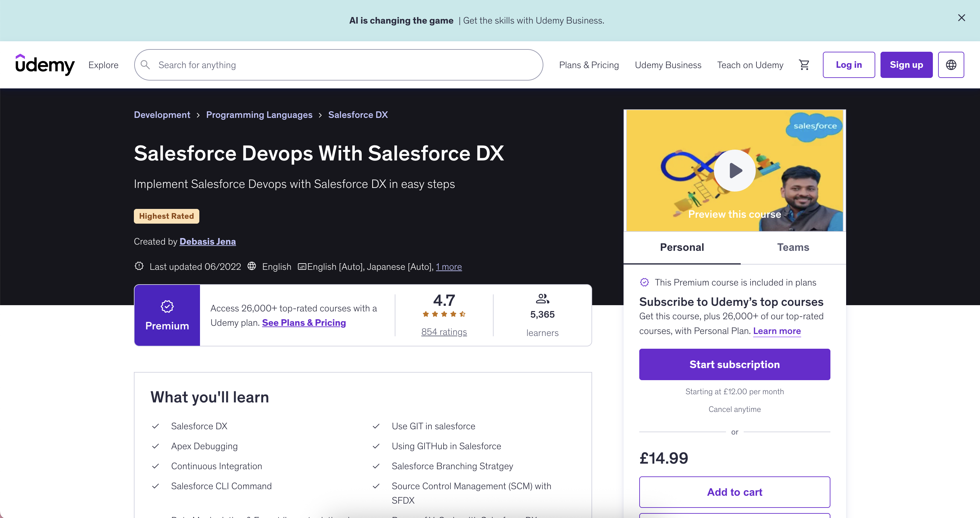Viewport: 980px width, 518px height.
Task: Open instructor Debasis Jena's profile
Action: (207, 241)
